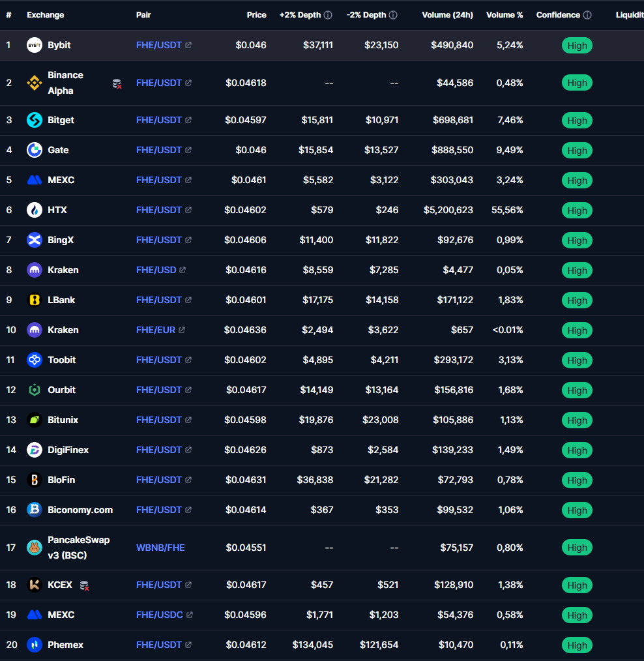Click the HTX flame logo icon
Image resolution: width=644 pixels, height=661 pixels.
click(x=34, y=210)
